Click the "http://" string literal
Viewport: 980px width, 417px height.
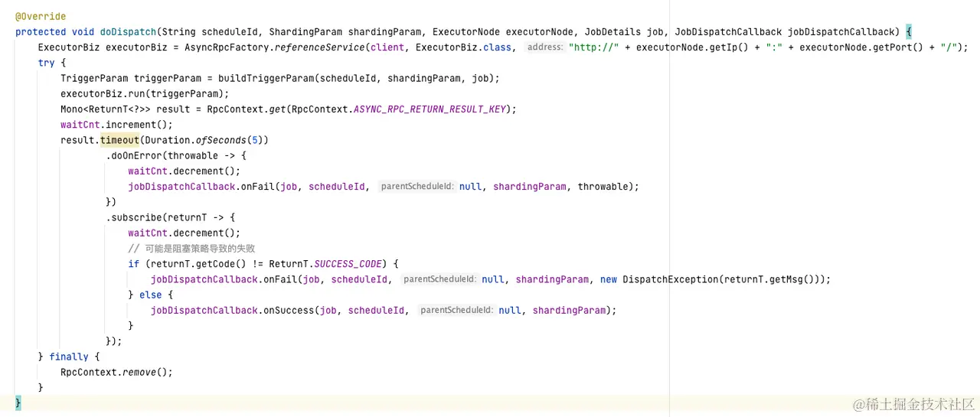[594, 47]
